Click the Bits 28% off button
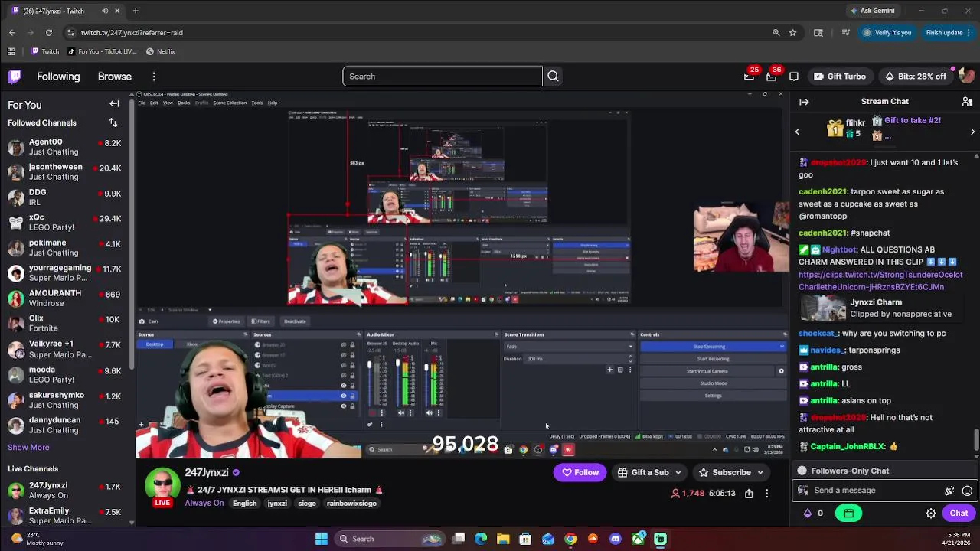The height and width of the screenshot is (551, 980). [916, 77]
